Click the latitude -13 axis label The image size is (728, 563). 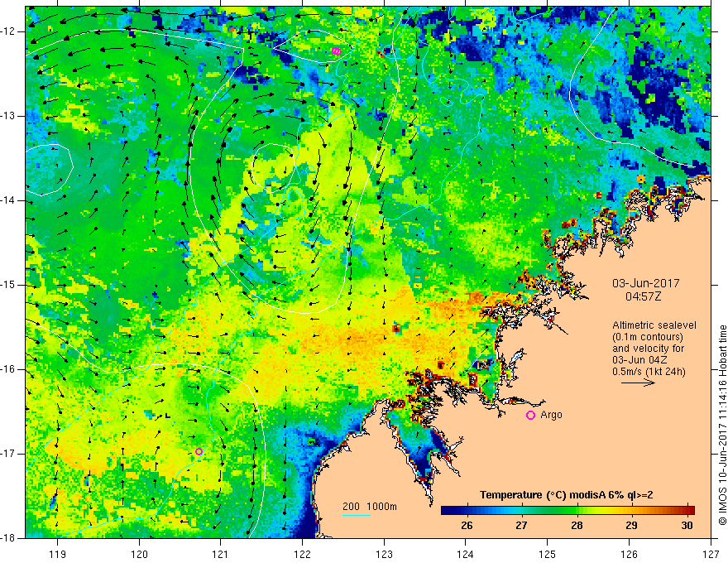[x=9, y=116]
